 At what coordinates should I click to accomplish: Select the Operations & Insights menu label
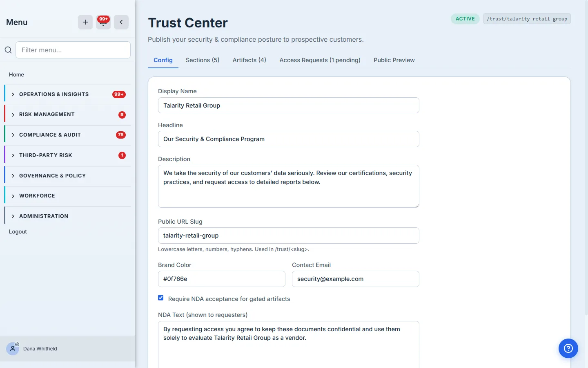(x=54, y=94)
